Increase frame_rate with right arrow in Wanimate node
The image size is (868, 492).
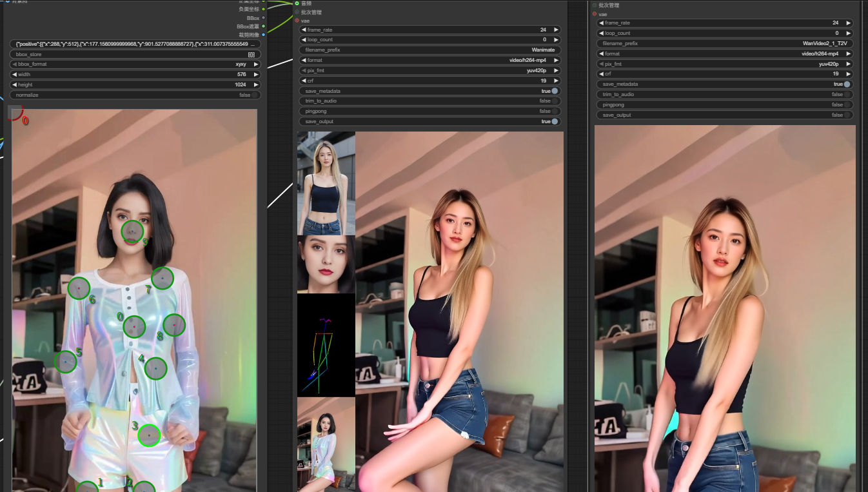tap(556, 30)
